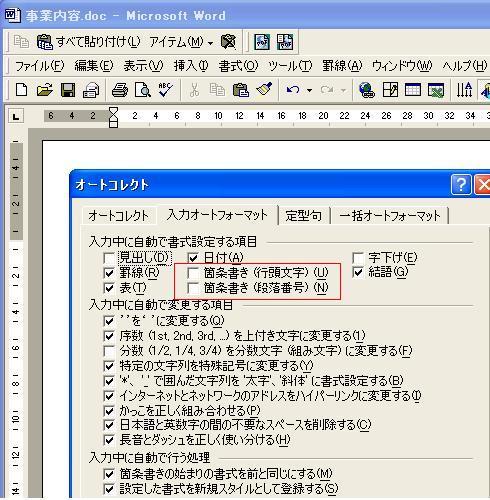Toggle 設定した書式を新規スタイルとして登録する(S) checkbox
This screenshot has height=500, width=490.
pyautogui.click(x=109, y=489)
